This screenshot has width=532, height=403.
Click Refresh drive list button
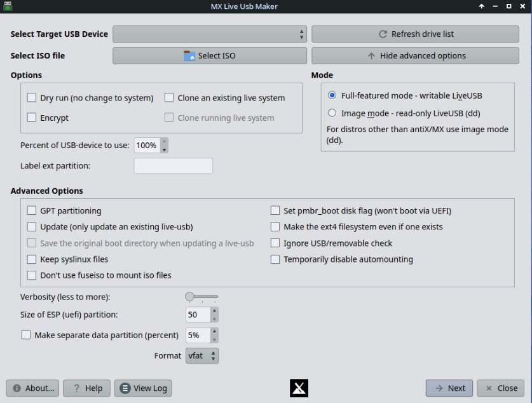415,34
